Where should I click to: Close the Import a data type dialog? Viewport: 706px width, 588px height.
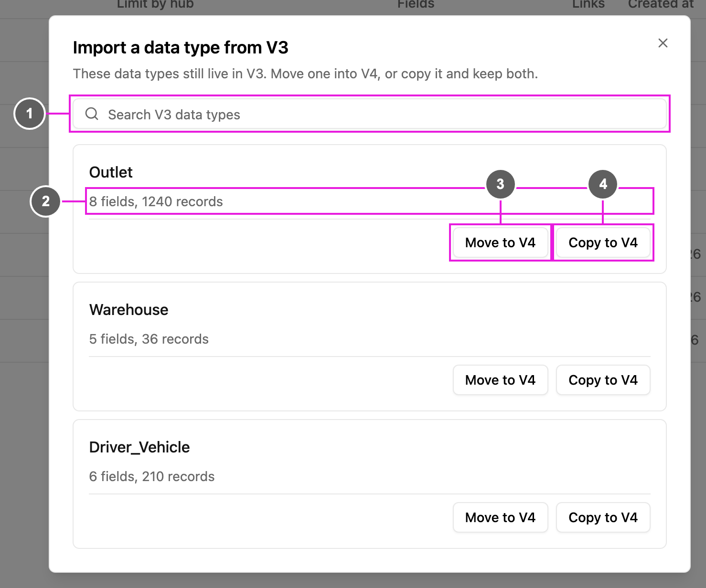click(x=663, y=43)
